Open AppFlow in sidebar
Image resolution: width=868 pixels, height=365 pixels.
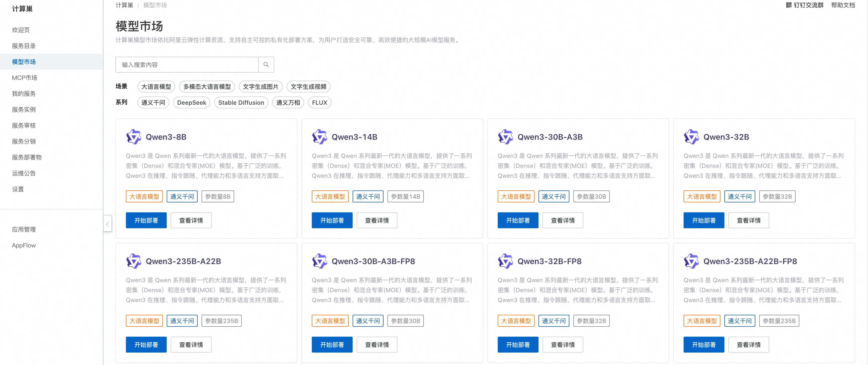pos(24,245)
